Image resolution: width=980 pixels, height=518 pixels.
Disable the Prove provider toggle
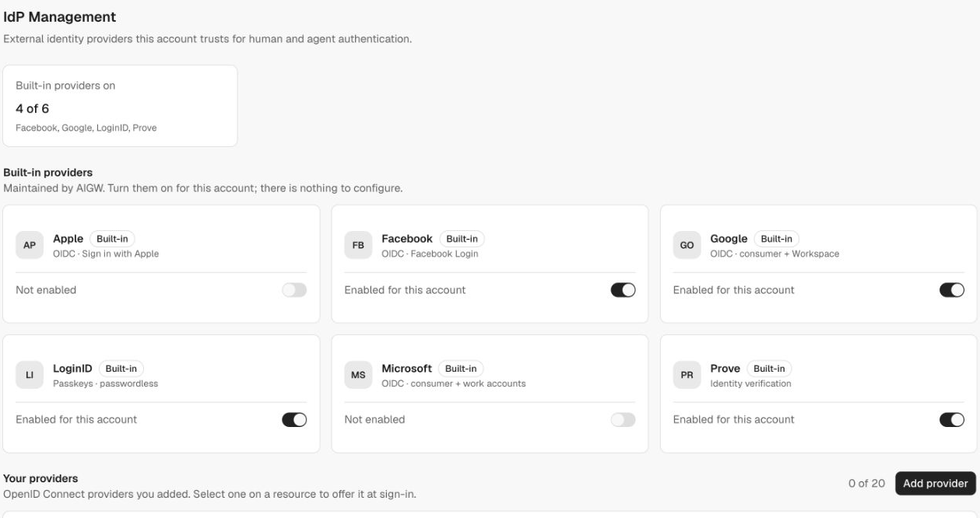tap(952, 419)
